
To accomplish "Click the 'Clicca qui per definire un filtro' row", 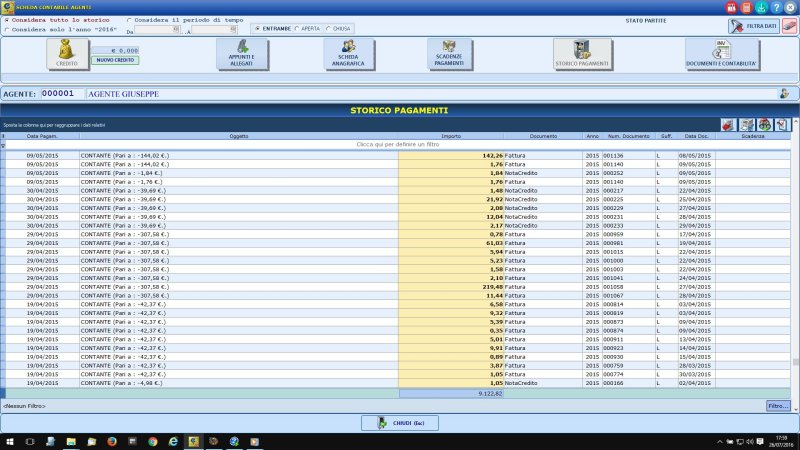I will (399, 145).
